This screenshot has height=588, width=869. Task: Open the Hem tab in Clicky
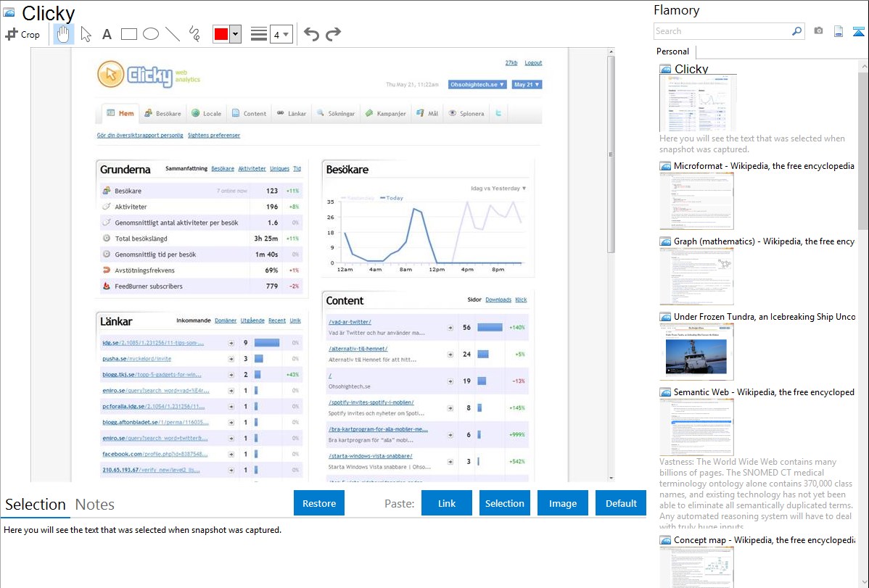tap(120, 114)
